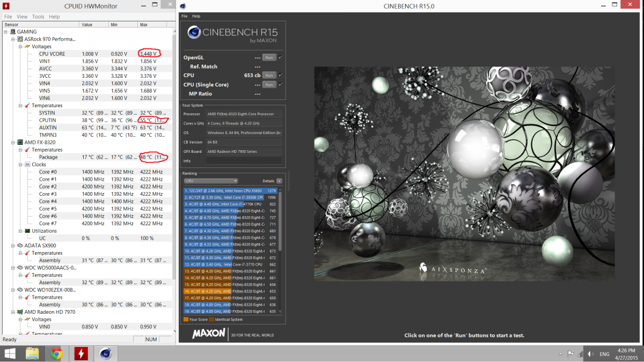Collapse the ASRock 970 motherboard node

point(13,39)
